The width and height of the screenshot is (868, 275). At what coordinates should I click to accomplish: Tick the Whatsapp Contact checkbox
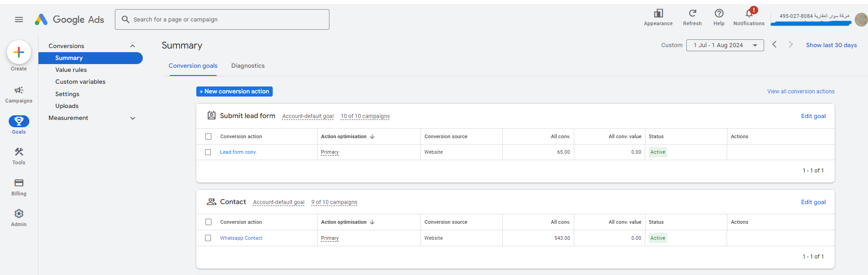click(x=208, y=238)
